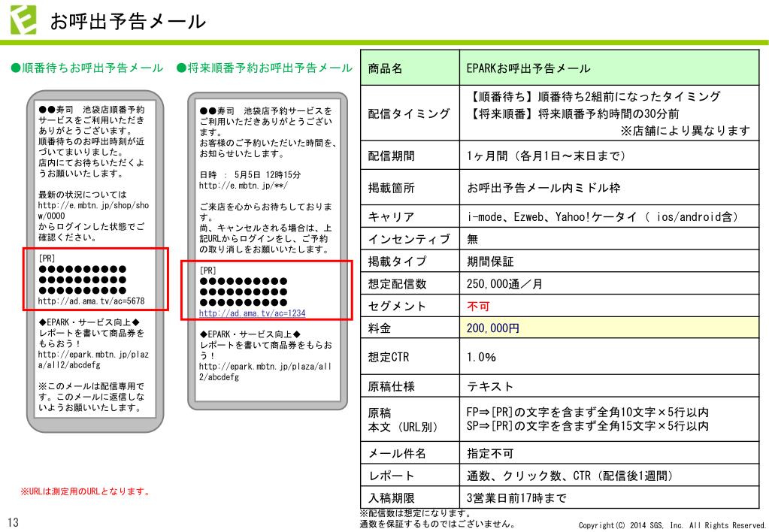769x532 pixels.
Task: Select the i-mode、Ezweb、Yahoo!ケータイ value
Action: (603, 216)
